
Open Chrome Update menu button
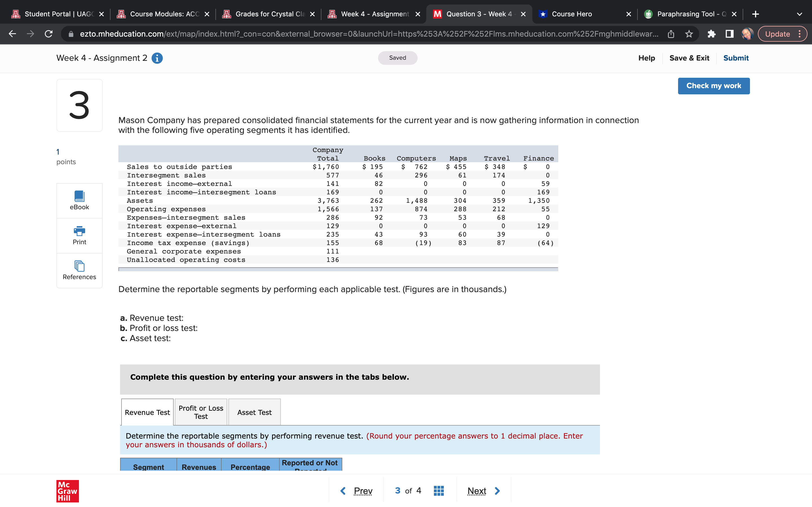pyautogui.click(x=782, y=34)
